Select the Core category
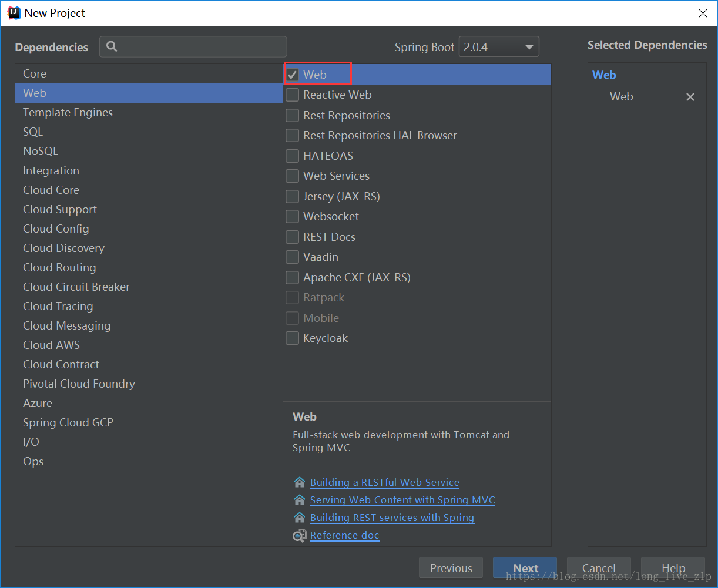 149,73
